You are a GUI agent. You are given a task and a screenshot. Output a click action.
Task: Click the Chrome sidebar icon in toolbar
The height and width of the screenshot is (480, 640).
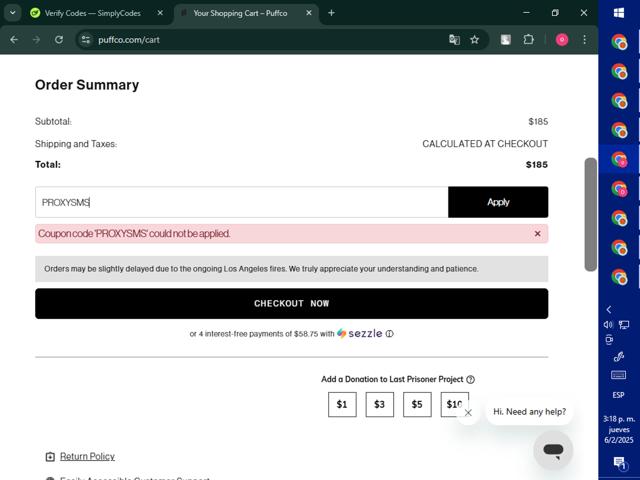tap(506, 40)
